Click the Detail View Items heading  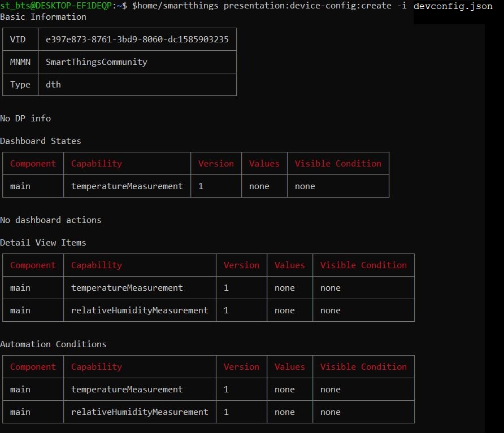(x=43, y=243)
